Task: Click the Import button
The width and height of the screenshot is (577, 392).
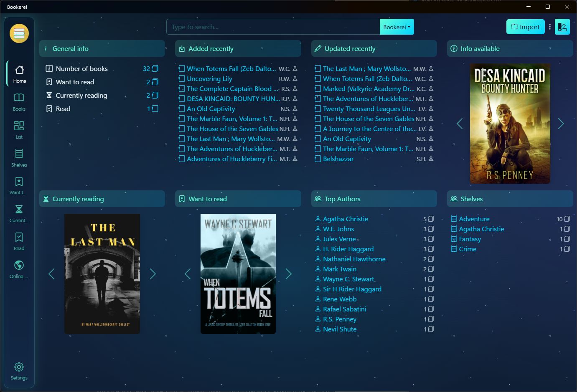Action: pos(525,26)
